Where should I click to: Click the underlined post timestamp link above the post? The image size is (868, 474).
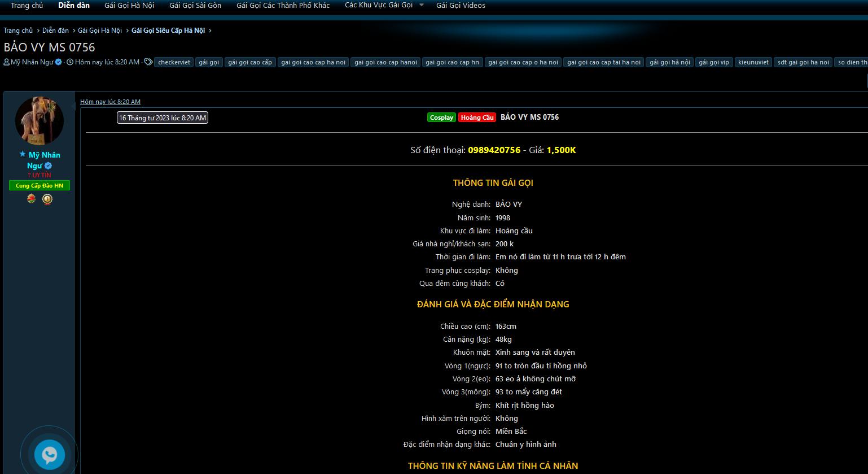click(110, 102)
